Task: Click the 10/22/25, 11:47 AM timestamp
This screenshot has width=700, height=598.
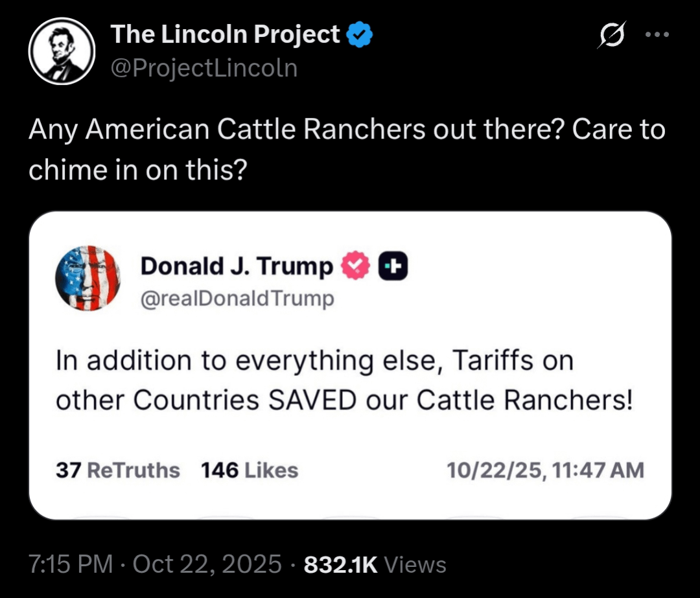Action: [x=545, y=470]
